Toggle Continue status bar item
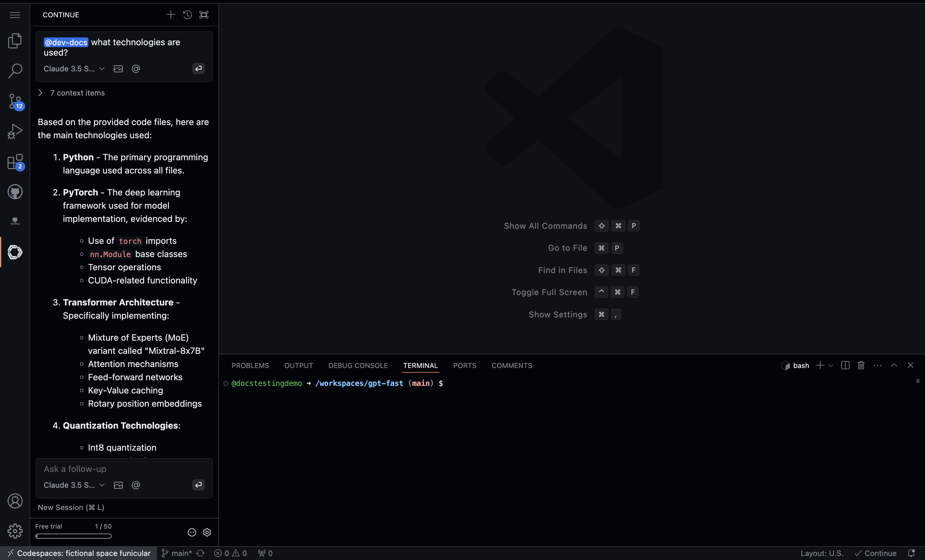This screenshot has width=925, height=560. [875, 553]
